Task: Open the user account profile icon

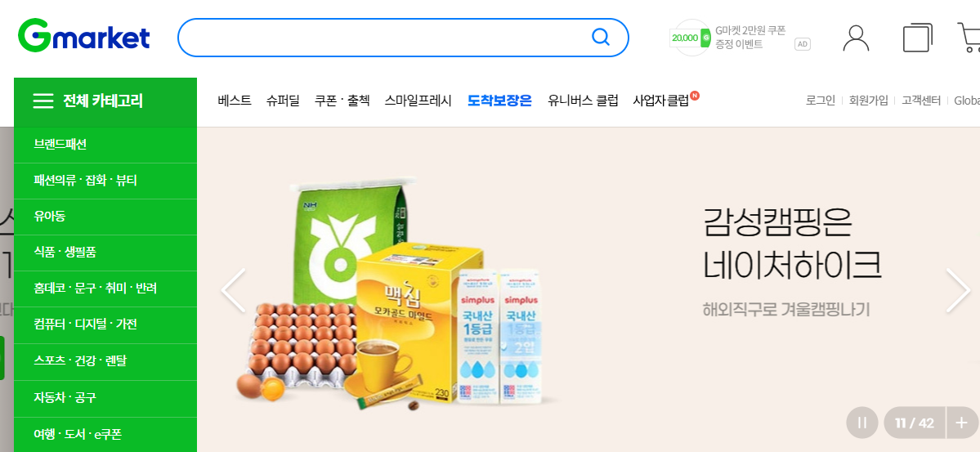Action: click(x=856, y=38)
